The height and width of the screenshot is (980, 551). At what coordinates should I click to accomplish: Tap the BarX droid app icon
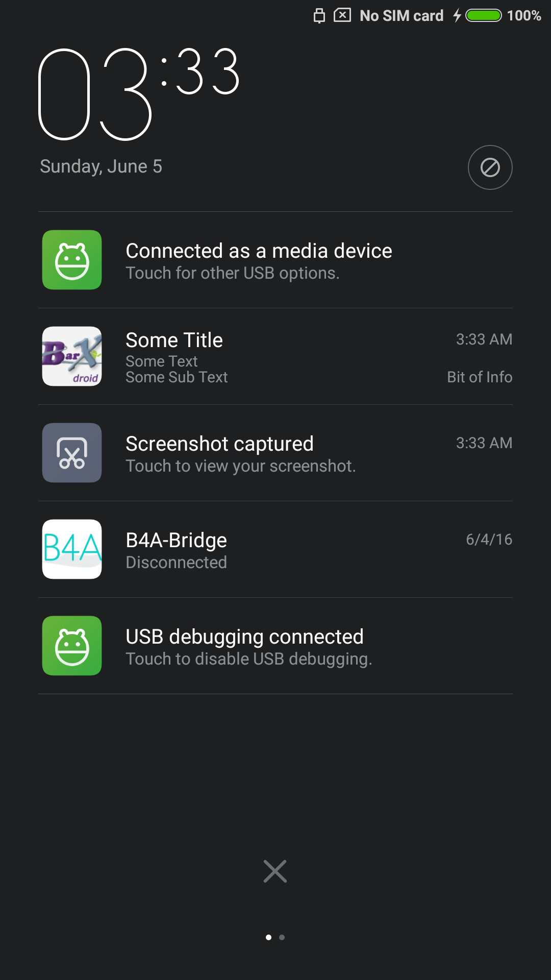pos(72,356)
